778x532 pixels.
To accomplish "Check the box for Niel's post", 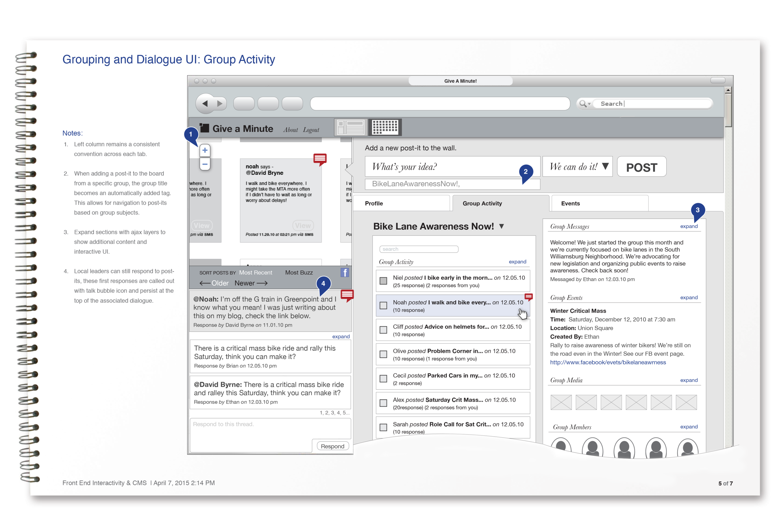I will 383,281.
